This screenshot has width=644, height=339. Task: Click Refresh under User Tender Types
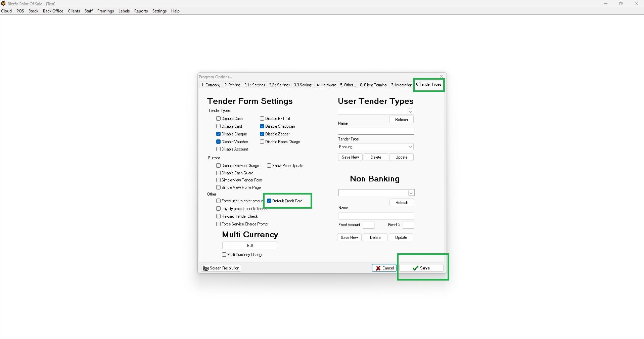click(401, 120)
